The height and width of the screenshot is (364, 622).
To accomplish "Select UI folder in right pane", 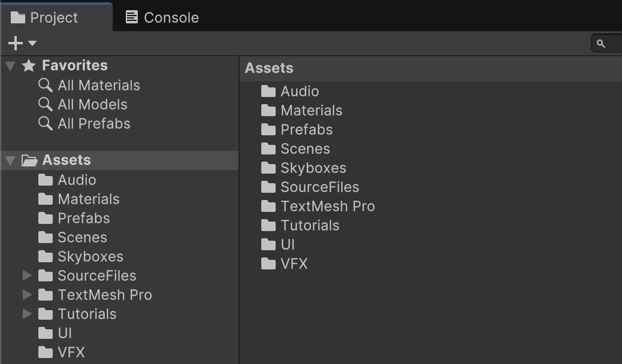I will click(277, 245).
